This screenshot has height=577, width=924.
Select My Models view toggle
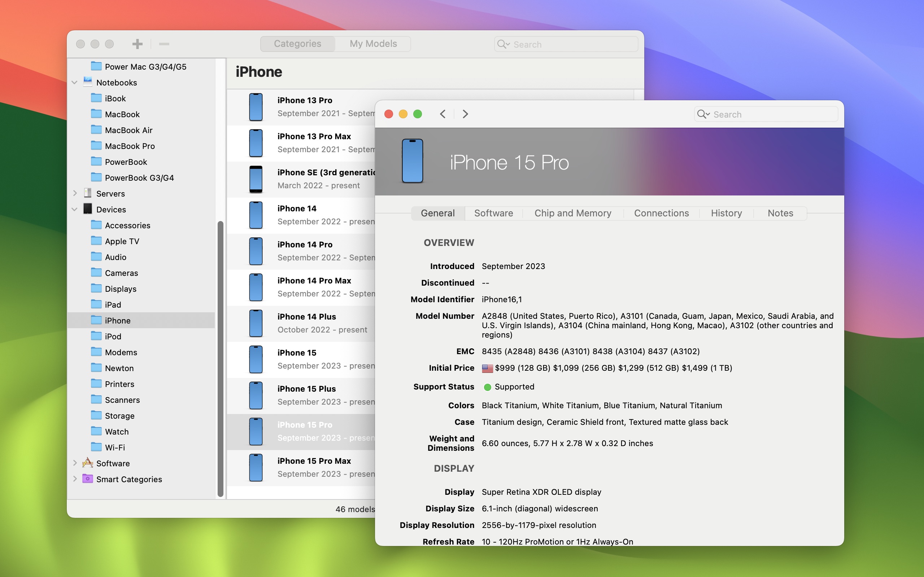[x=373, y=43]
